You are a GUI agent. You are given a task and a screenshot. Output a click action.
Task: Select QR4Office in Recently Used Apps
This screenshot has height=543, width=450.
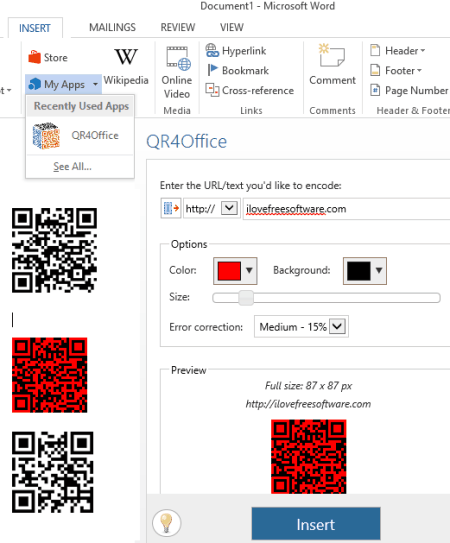pos(80,135)
